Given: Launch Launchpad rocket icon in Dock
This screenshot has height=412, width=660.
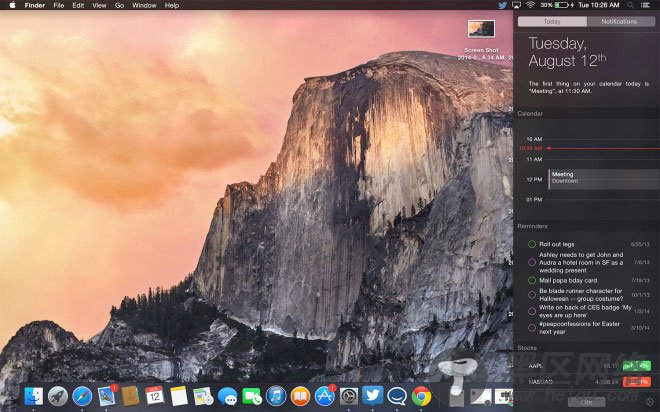Looking at the screenshot, I should pos(58,396).
